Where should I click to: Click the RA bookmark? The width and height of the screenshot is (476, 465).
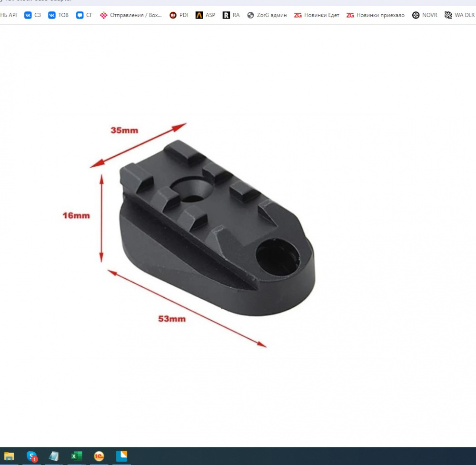pyautogui.click(x=231, y=15)
